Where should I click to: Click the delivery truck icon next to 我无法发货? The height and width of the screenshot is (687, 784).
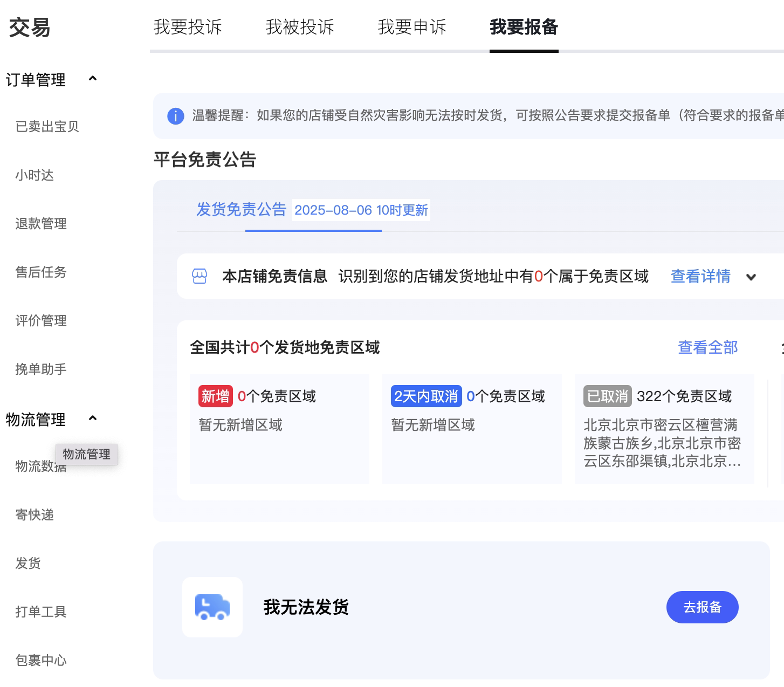pos(212,607)
